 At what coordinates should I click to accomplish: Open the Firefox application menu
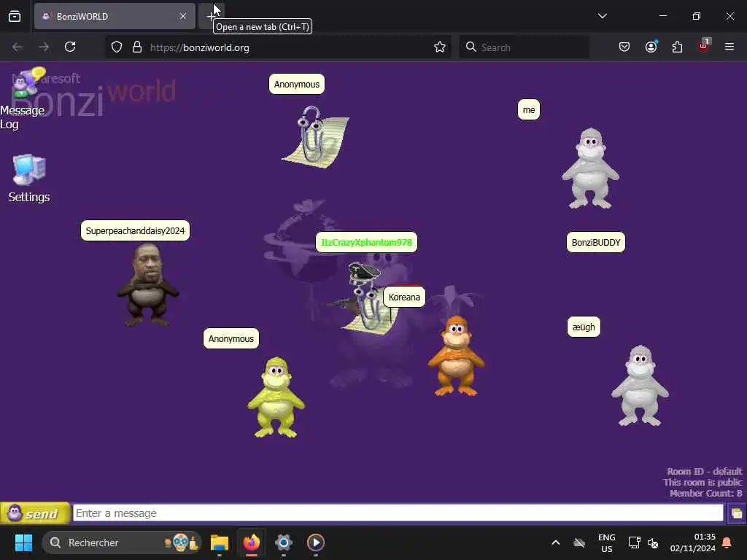[x=729, y=47]
